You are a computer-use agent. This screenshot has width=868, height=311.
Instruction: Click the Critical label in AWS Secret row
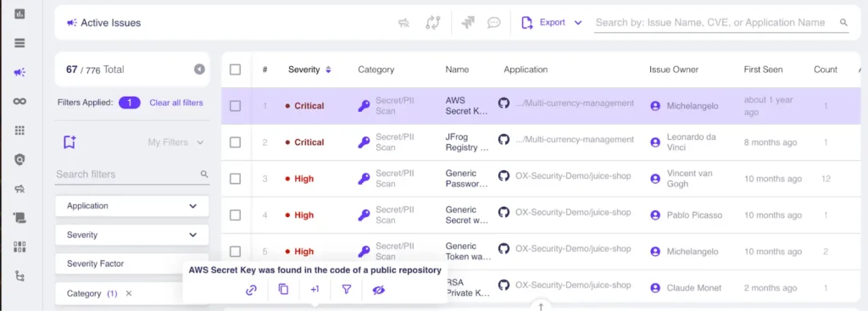click(x=309, y=106)
